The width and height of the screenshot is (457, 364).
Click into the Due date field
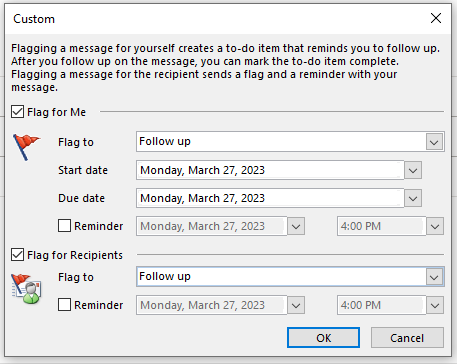click(270, 198)
